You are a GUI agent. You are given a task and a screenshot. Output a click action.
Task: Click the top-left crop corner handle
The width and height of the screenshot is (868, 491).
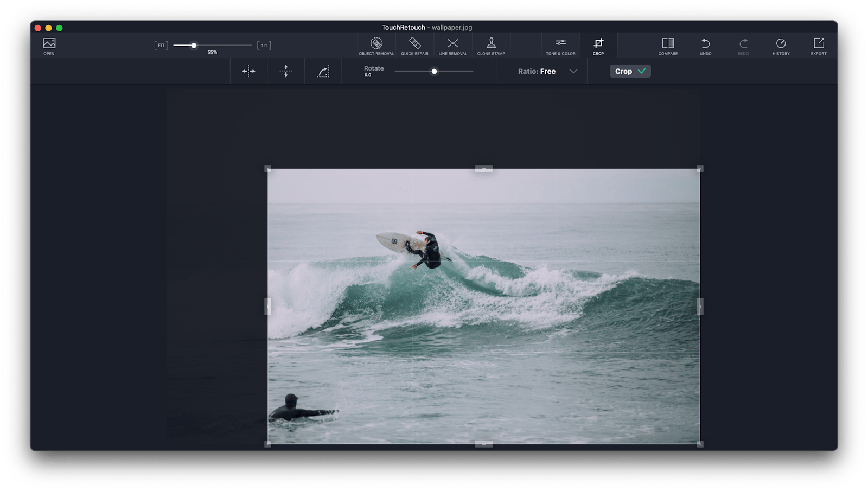click(267, 169)
